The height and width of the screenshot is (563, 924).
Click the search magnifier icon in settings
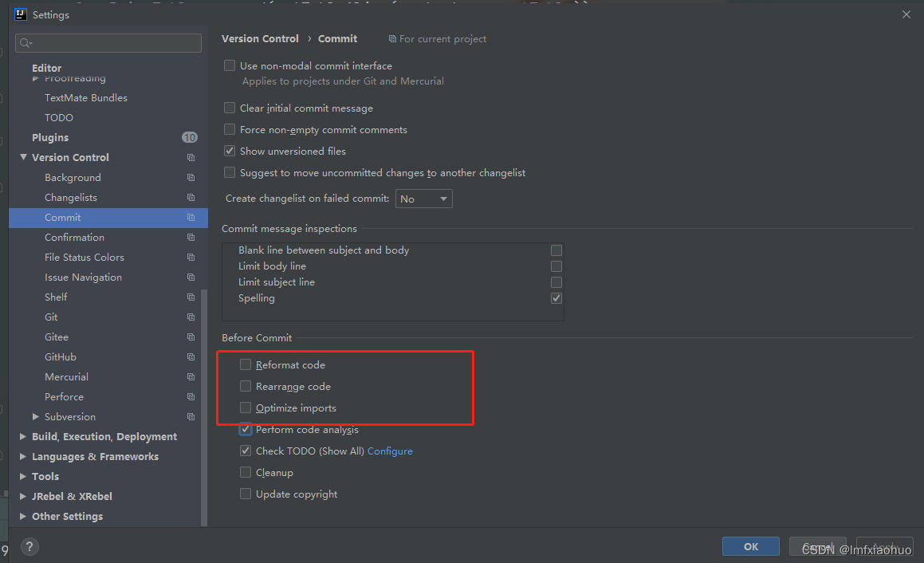26,43
